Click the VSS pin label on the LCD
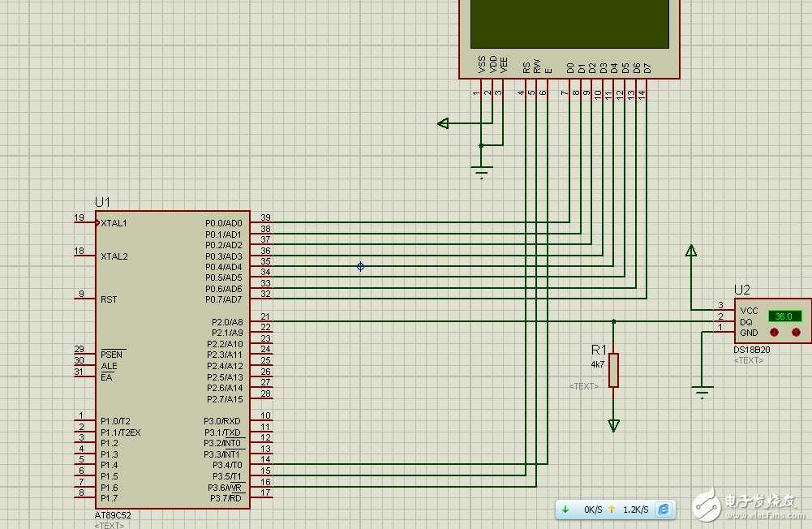The height and width of the screenshot is (529, 812). 482,64
